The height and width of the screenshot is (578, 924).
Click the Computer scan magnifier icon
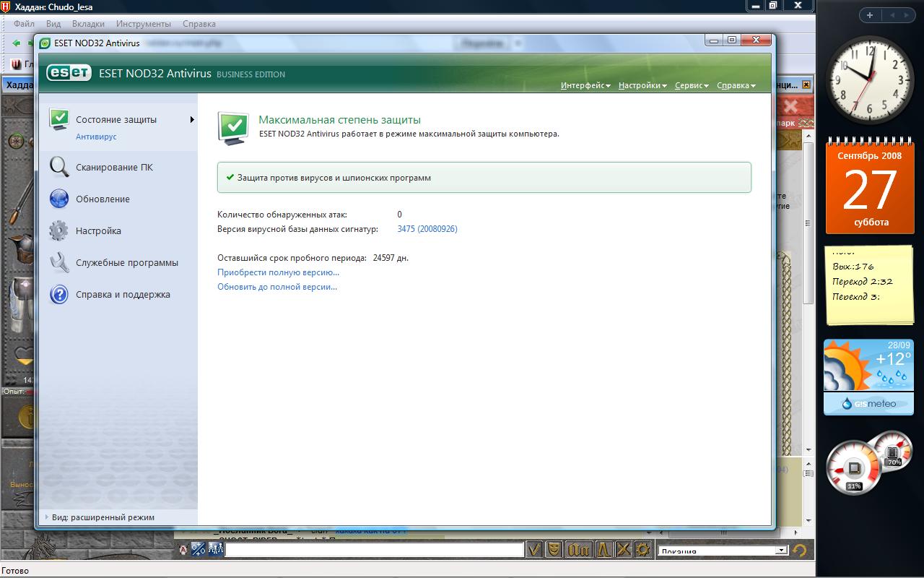point(59,168)
